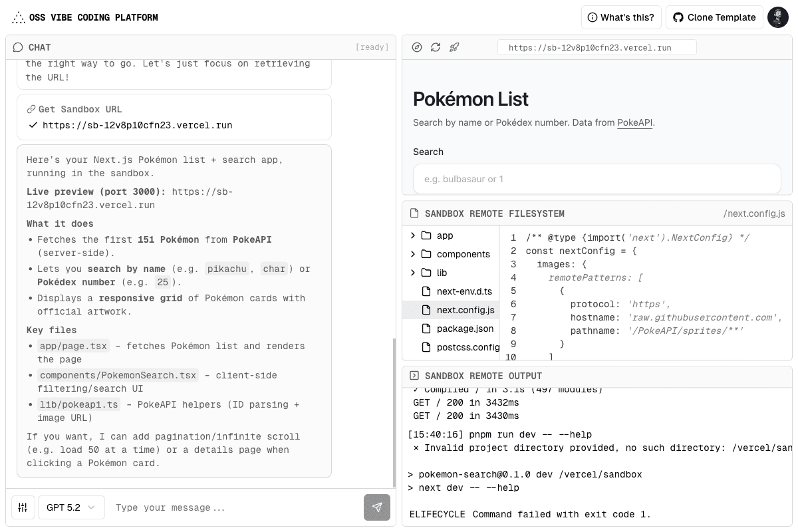Image resolution: width=798 pixels, height=532 pixels.
Task: Click the ELIFECYCLE error line in output
Action: tap(530, 514)
